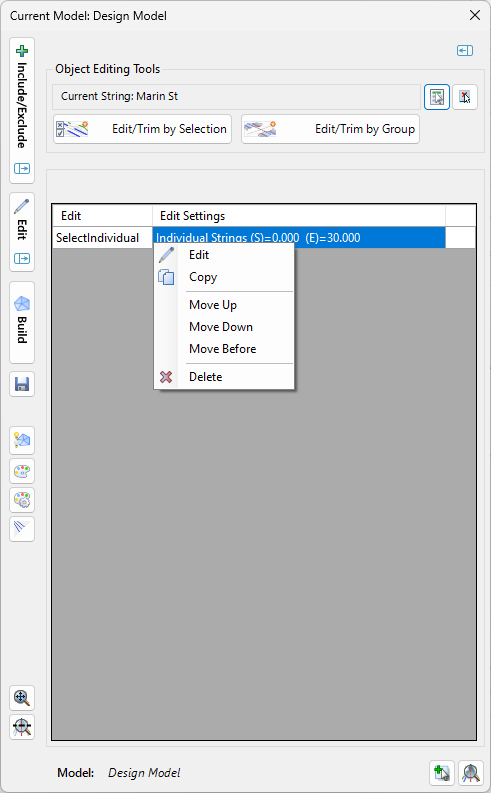Click the clear string selection icon

(x=465, y=97)
